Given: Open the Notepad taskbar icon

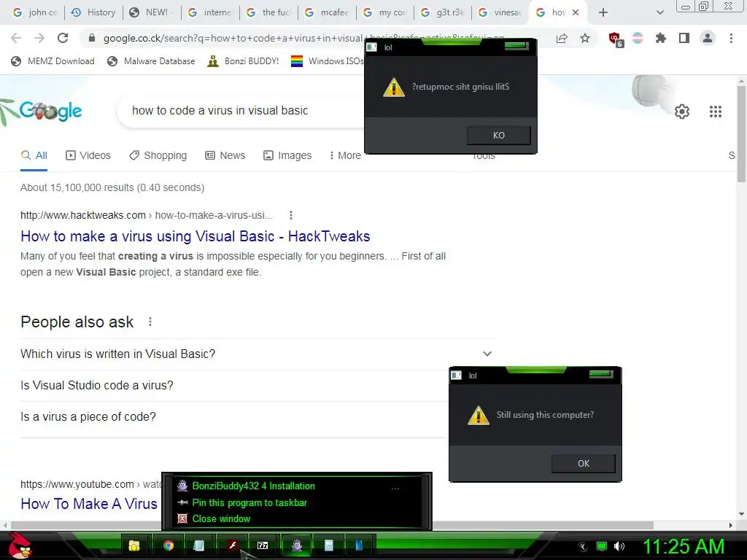Looking at the screenshot, I should (x=198, y=545).
